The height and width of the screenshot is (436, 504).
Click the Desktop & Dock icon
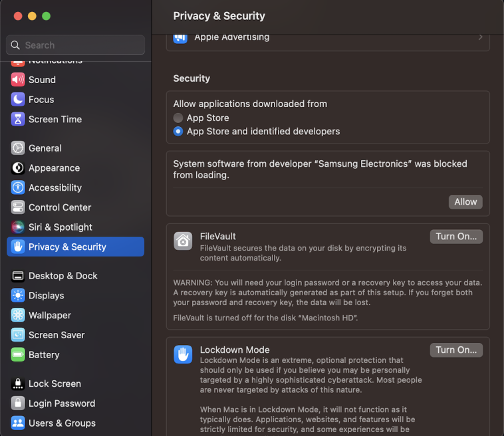click(18, 276)
